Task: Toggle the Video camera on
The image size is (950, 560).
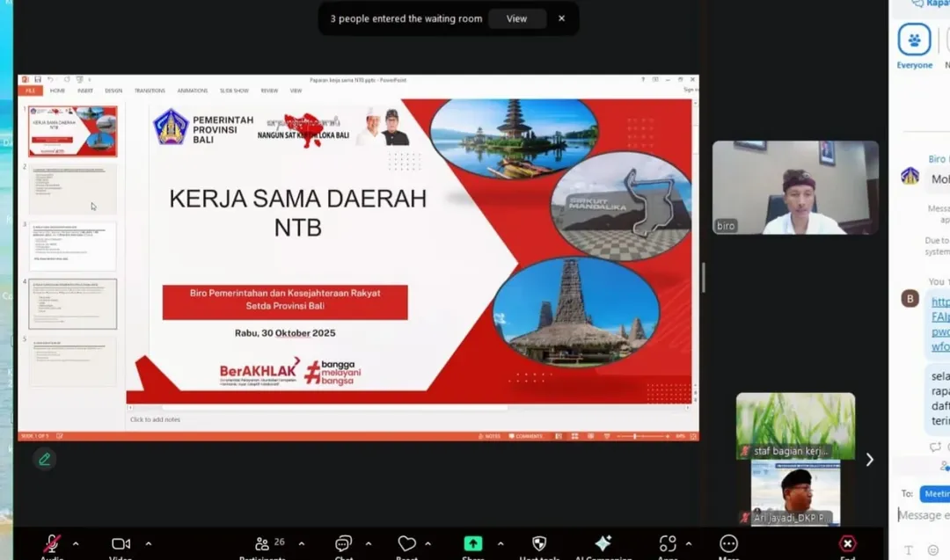Action: click(121, 544)
